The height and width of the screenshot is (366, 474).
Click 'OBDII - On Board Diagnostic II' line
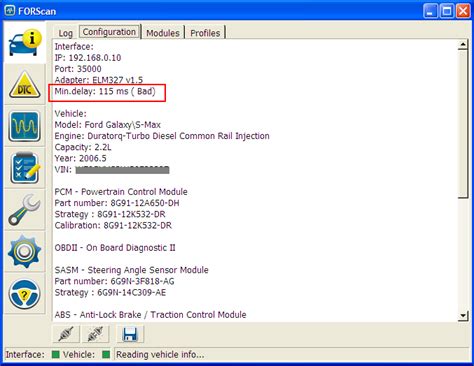pyautogui.click(x=115, y=248)
